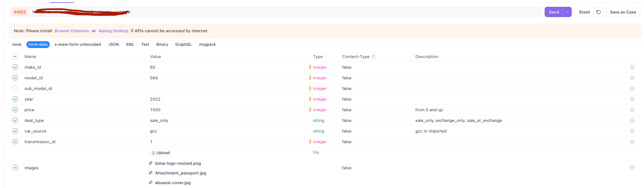Click paperclip icon beside Attachment_passport.jpg
Screen dimensions: 644x188
151,173
